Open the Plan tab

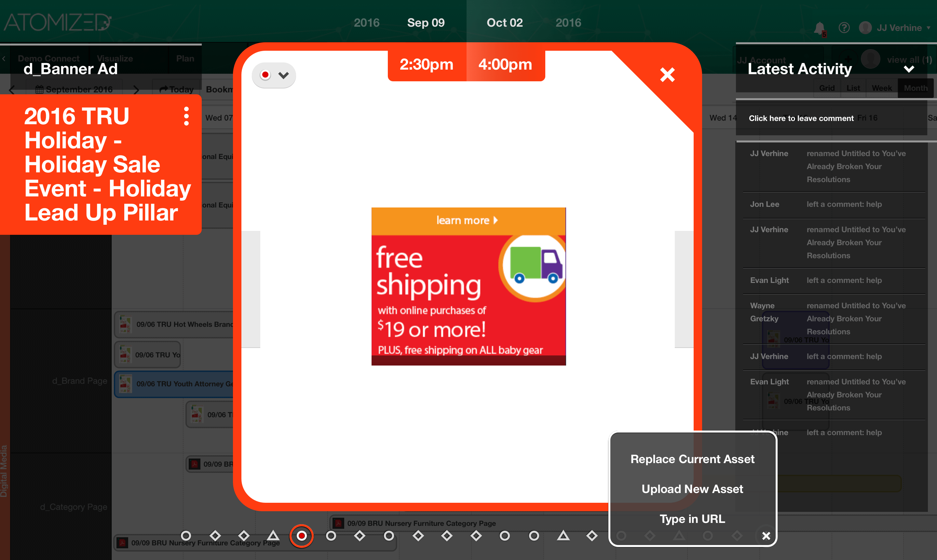(185, 59)
